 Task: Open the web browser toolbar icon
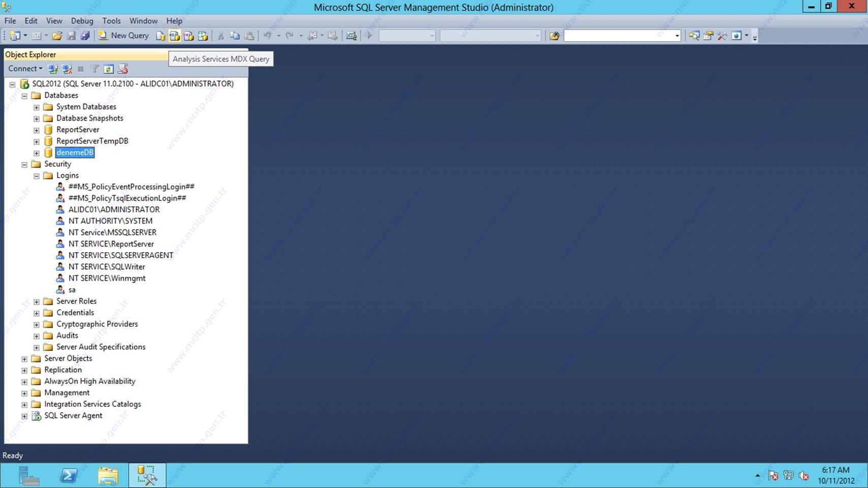click(736, 36)
